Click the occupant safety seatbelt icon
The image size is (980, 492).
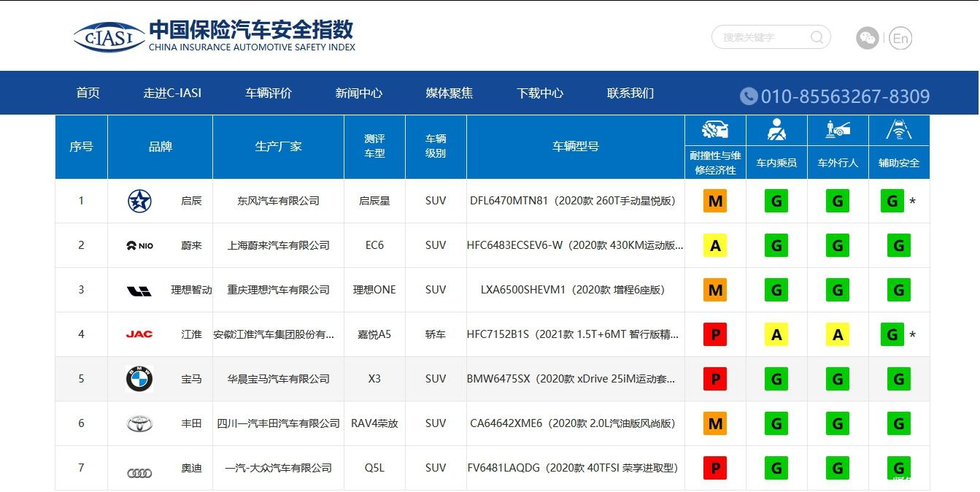click(776, 130)
